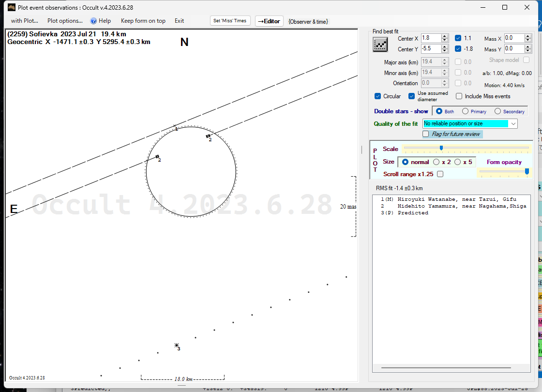Click the Keep form on top menu item
Image resolution: width=542 pixels, height=392 pixels.
click(143, 21)
